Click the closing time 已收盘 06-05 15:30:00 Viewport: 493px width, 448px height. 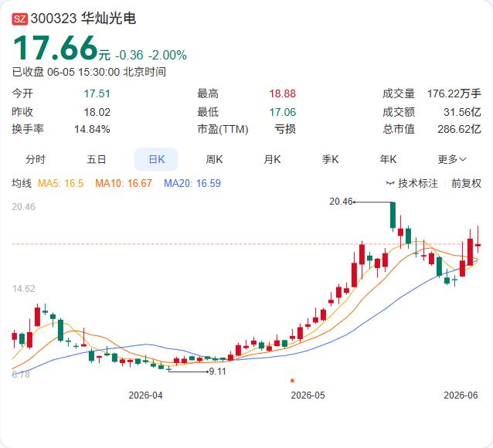pyautogui.click(x=66, y=72)
